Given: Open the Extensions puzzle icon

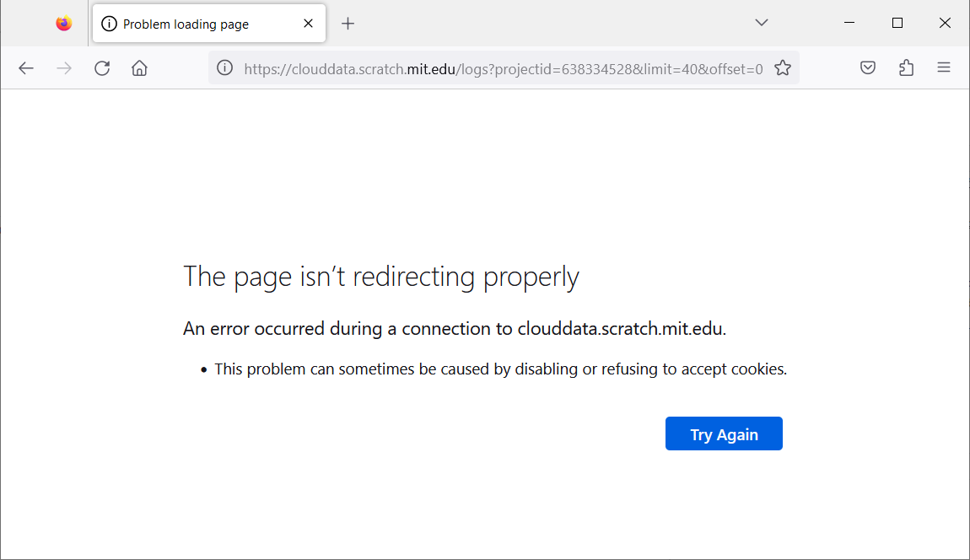Looking at the screenshot, I should click(x=906, y=68).
